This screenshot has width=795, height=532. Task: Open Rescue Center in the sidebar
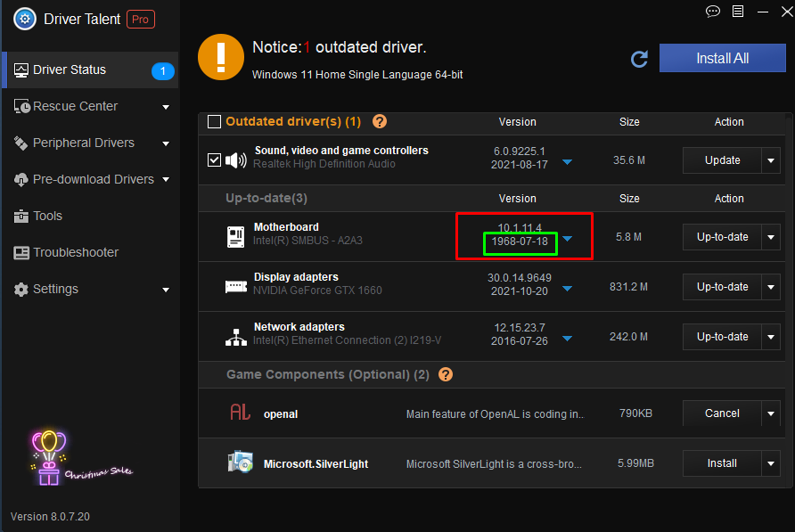pos(90,107)
